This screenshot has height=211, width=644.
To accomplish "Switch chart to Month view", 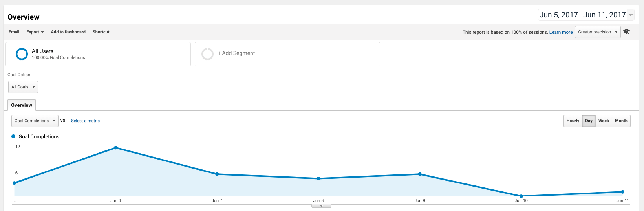I will tap(621, 121).
